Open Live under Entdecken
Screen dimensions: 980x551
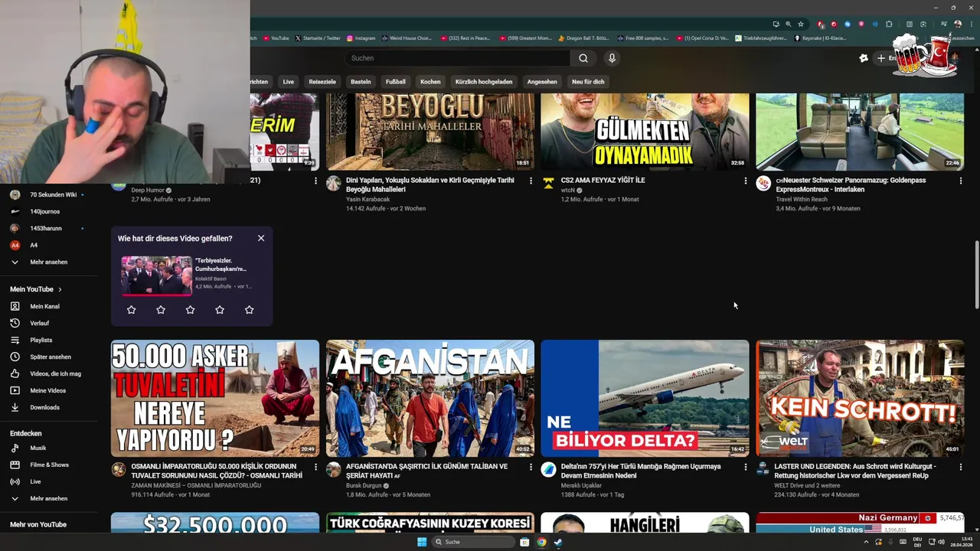click(x=35, y=481)
